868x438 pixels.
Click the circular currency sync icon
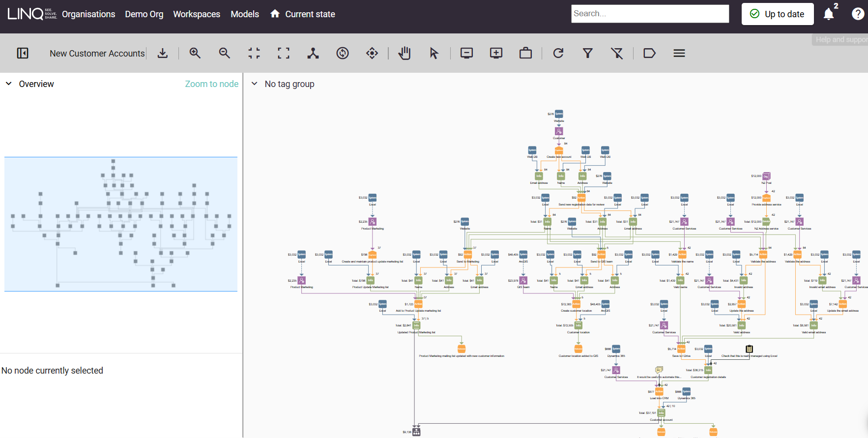pos(343,53)
